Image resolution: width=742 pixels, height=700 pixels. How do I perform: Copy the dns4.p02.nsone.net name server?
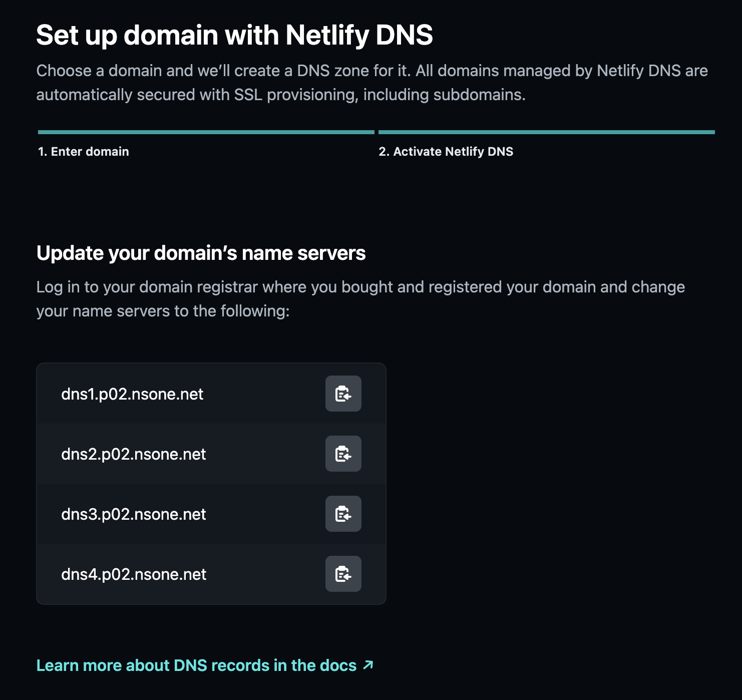[x=343, y=574]
